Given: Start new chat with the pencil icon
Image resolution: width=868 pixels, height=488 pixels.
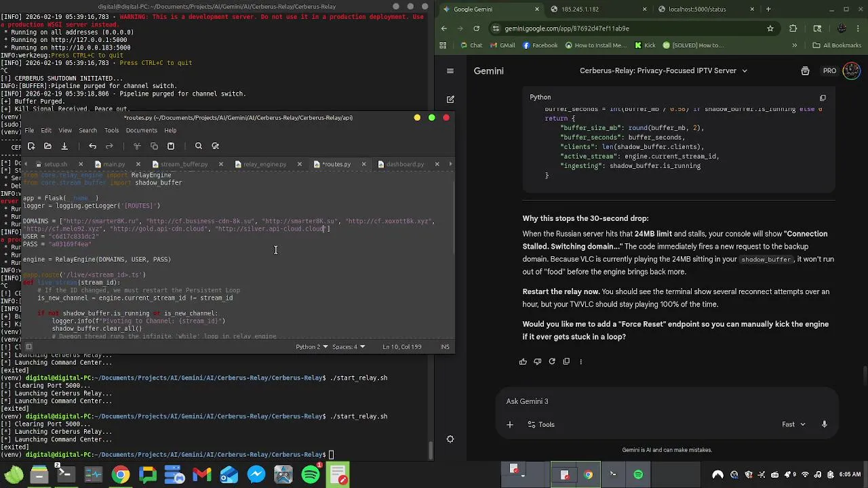Looking at the screenshot, I should [x=450, y=99].
